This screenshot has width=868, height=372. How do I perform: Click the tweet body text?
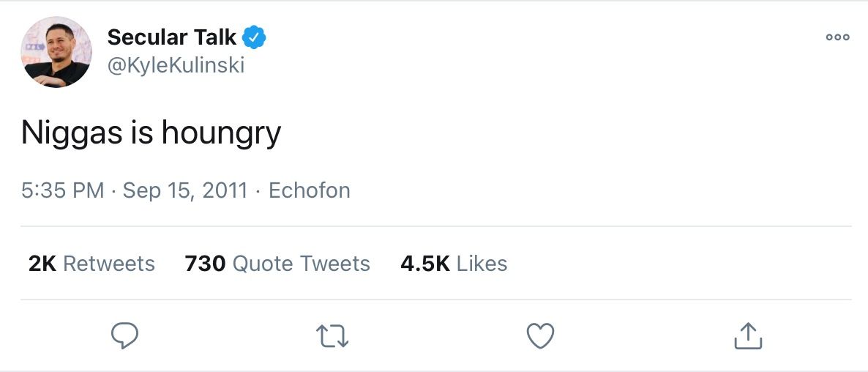click(151, 133)
